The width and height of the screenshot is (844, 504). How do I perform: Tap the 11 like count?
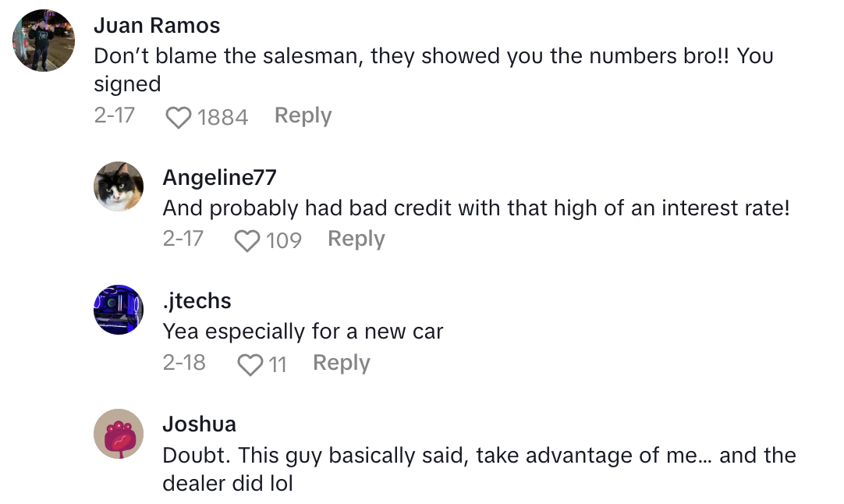tap(281, 363)
